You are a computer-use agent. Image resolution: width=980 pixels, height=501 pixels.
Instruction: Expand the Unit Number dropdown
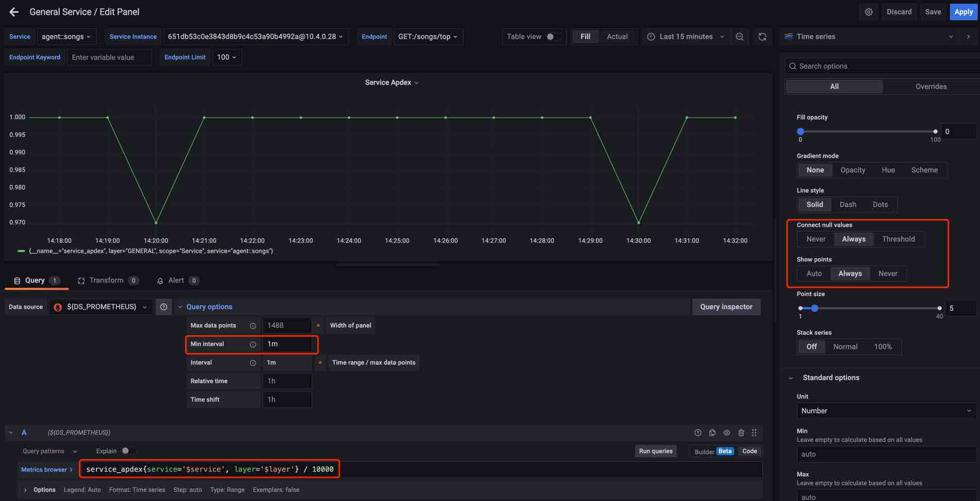886,411
